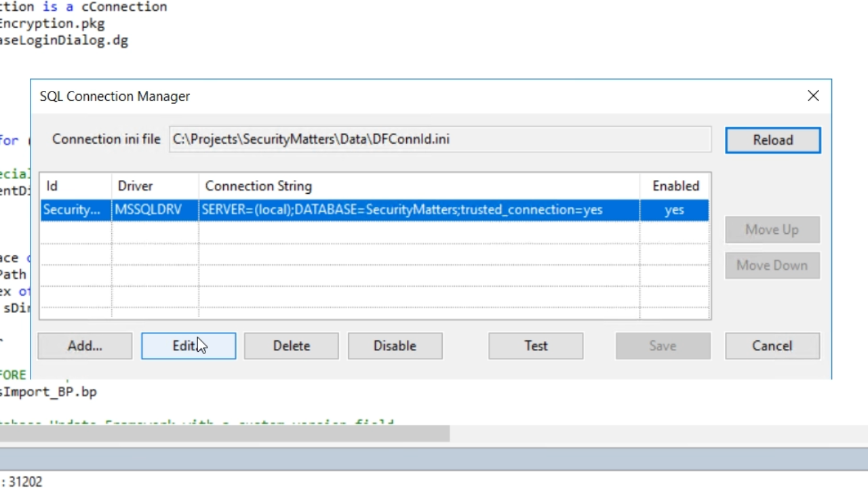
Task: Click the Driver column header
Action: click(155, 186)
